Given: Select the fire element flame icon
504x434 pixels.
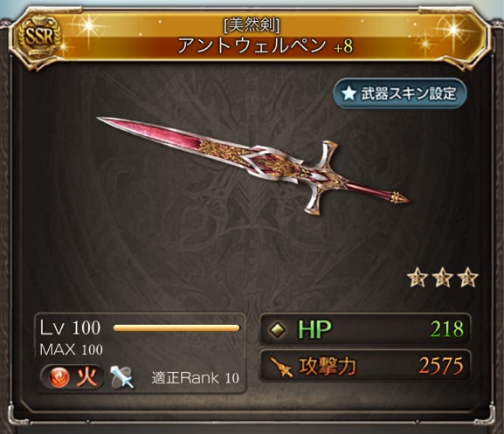Looking at the screenshot, I should [59, 377].
